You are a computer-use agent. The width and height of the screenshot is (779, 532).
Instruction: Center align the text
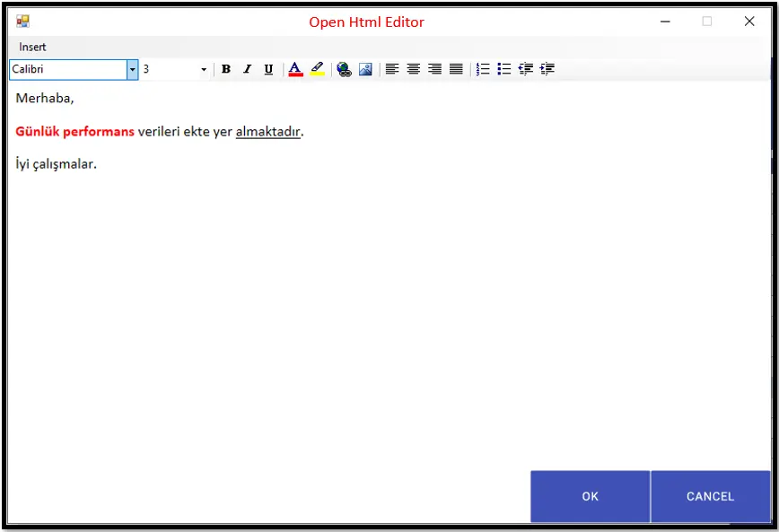[x=414, y=69]
